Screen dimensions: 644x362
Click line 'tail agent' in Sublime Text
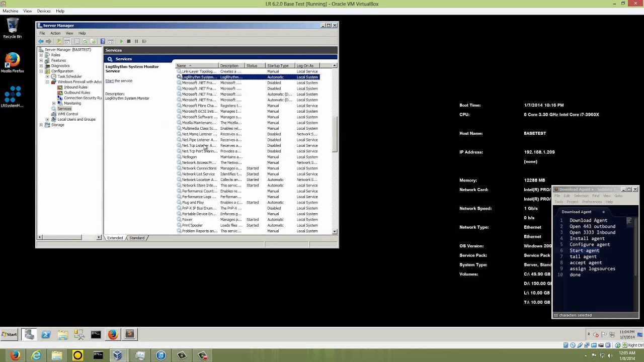(x=583, y=256)
